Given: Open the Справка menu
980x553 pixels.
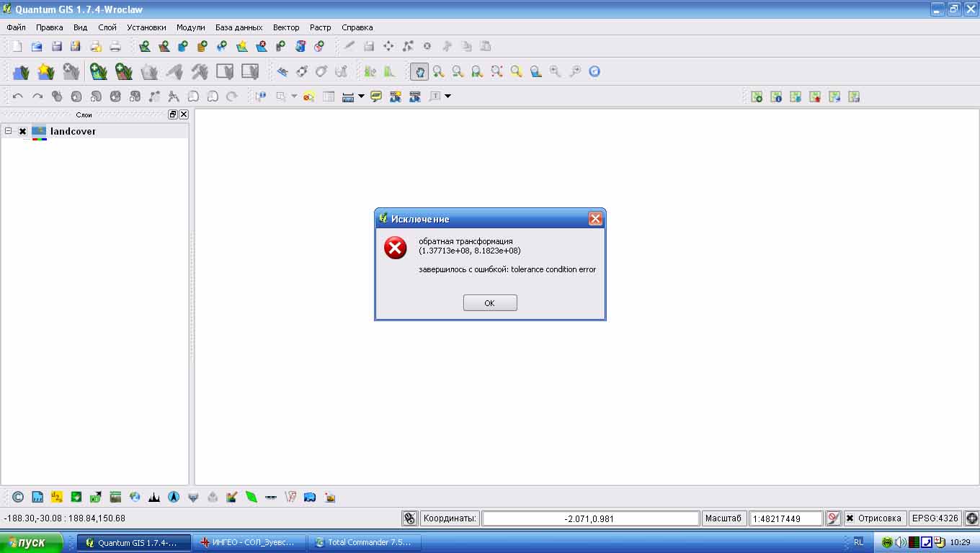Looking at the screenshot, I should pyautogui.click(x=357, y=27).
